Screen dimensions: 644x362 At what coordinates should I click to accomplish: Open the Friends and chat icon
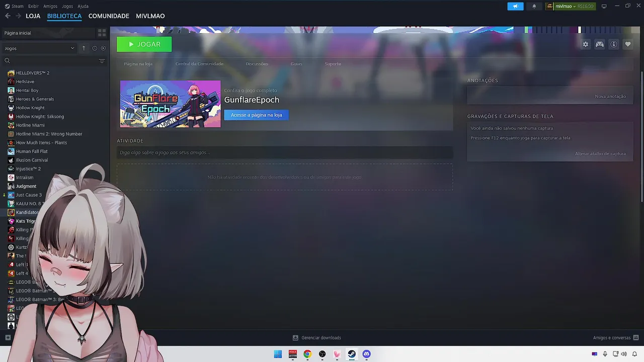(x=636, y=338)
